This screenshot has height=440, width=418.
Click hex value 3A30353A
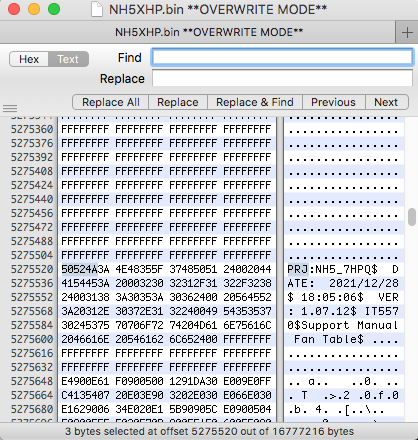139,297
